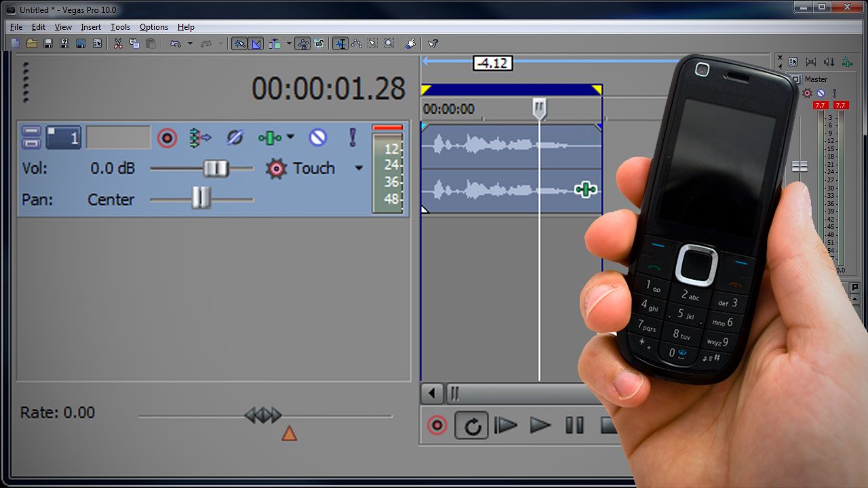Viewport: 868px width, 488px height.
Task: Click the Master volume fader handle
Action: point(800,167)
